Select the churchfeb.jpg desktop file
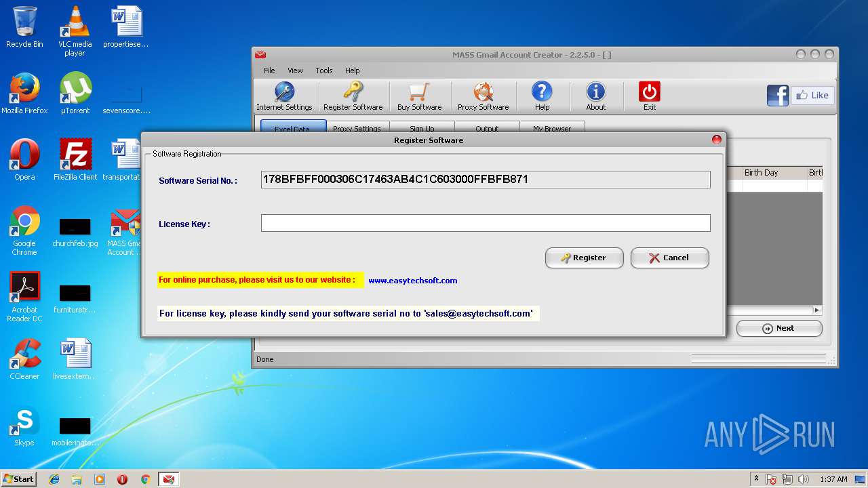The width and height of the screenshot is (868, 488). (75, 232)
